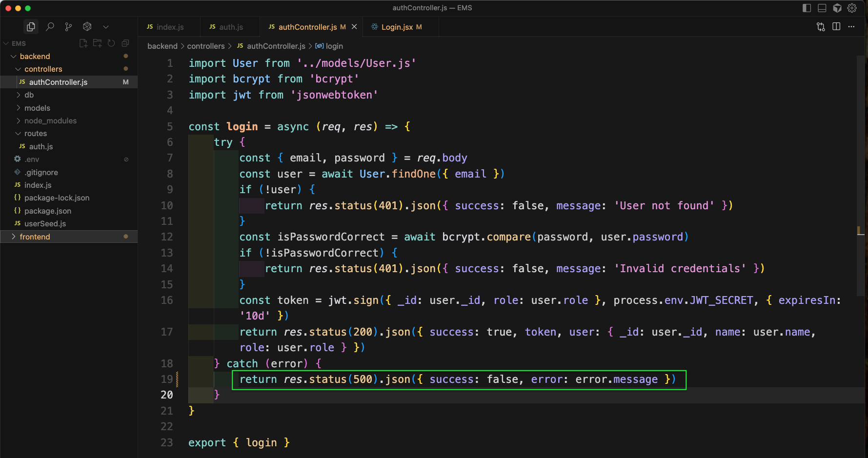Open the Search view icon

50,27
